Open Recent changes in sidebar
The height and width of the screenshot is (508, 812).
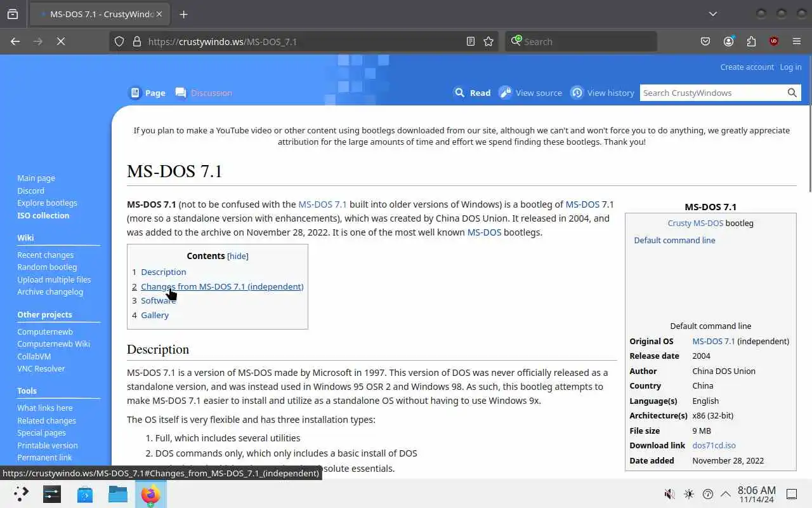[x=45, y=255]
